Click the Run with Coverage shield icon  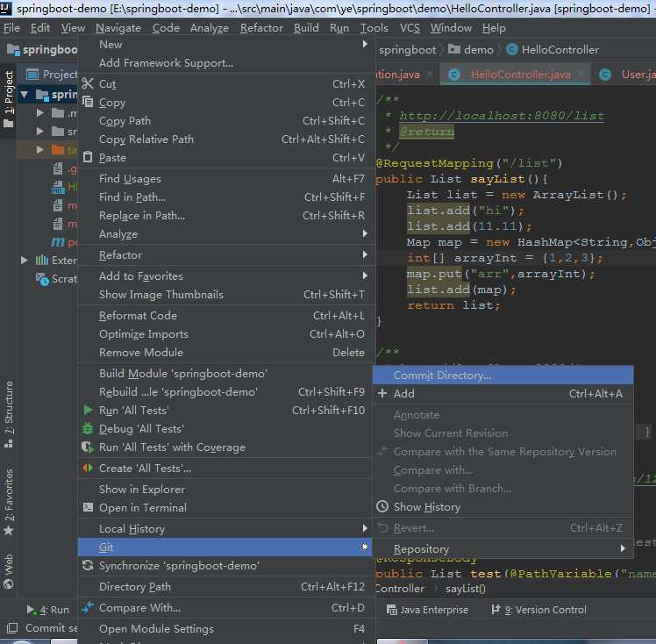88,447
